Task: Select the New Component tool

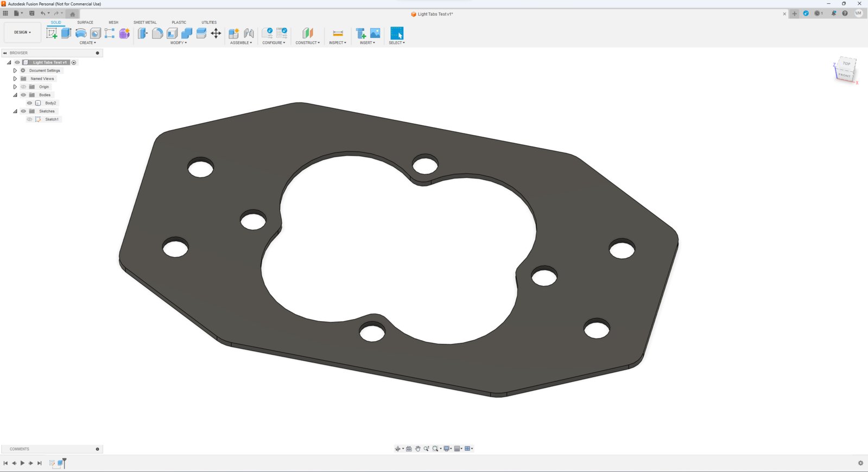Action: (234, 34)
